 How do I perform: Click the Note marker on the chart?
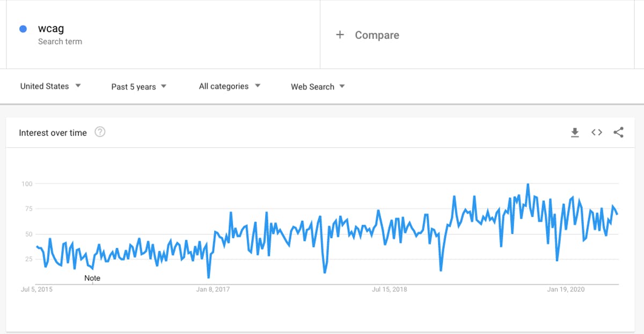(92, 278)
